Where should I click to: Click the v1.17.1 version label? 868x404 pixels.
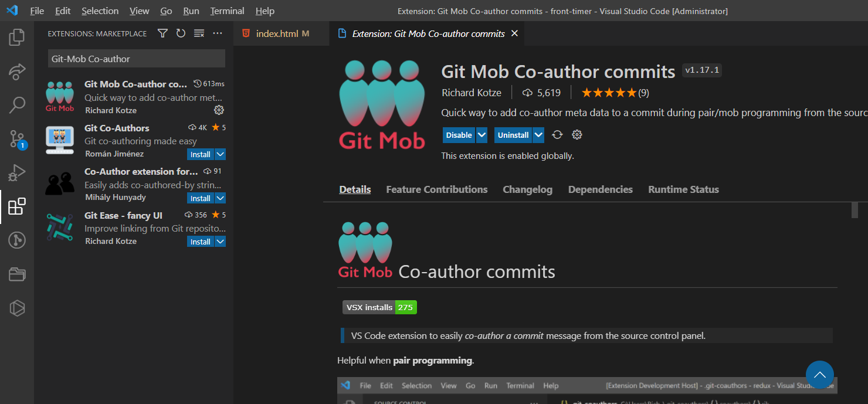702,70
